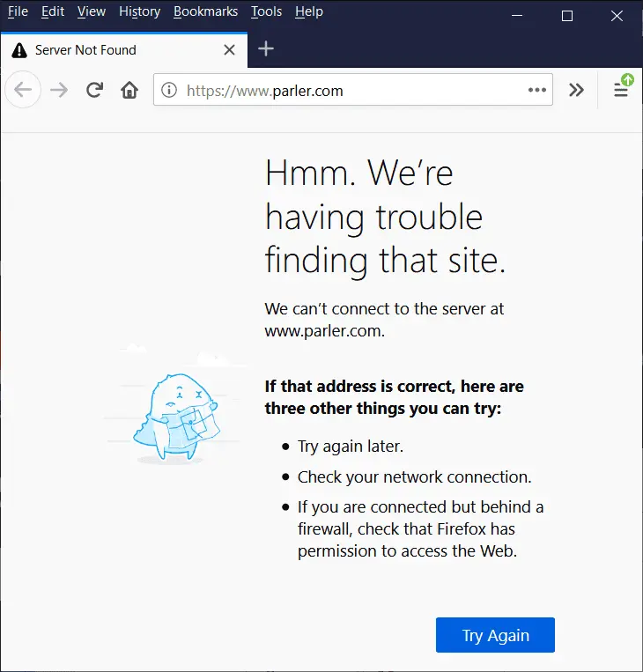Open the Help menu
643x672 pixels.
point(308,11)
